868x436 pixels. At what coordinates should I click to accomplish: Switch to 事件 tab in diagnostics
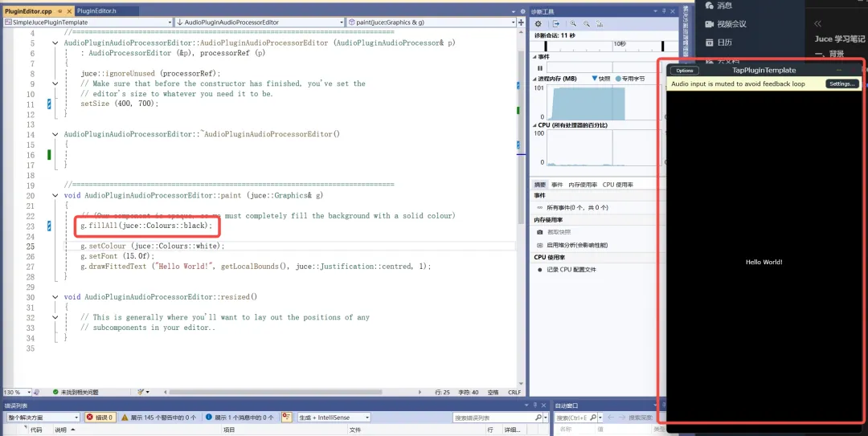point(557,185)
